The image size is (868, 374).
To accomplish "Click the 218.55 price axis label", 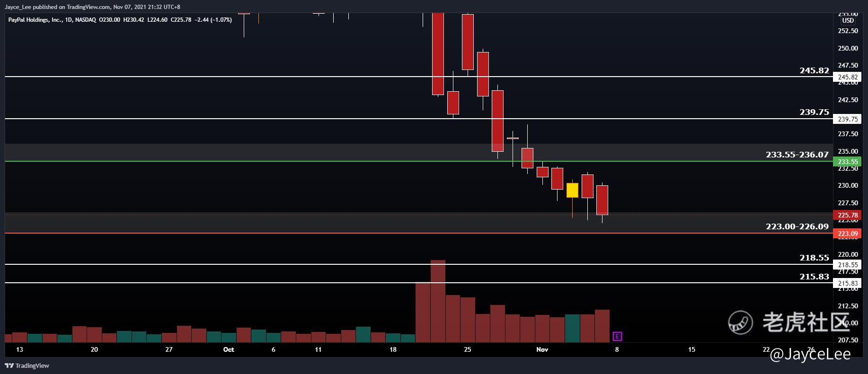I will tap(848, 265).
